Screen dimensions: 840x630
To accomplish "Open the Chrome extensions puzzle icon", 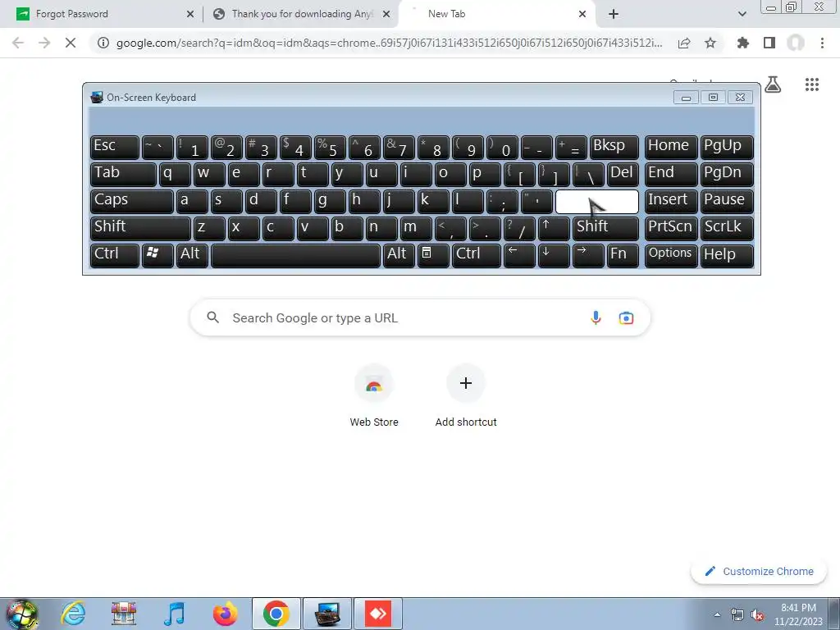I will (742, 43).
